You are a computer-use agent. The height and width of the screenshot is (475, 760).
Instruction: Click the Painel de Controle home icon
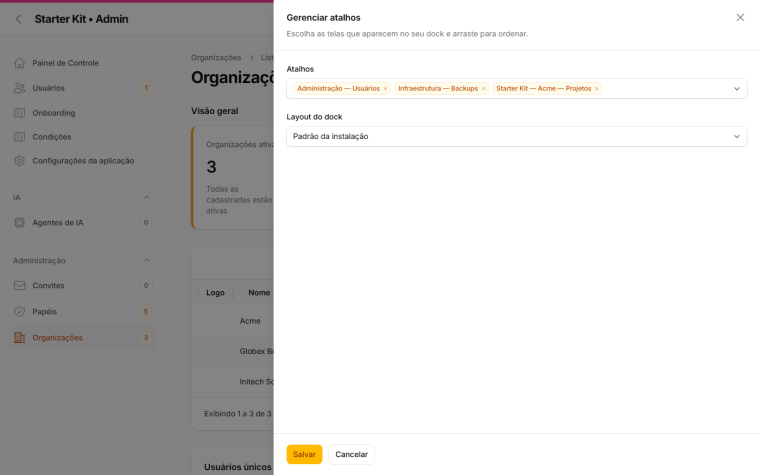(19, 63)
